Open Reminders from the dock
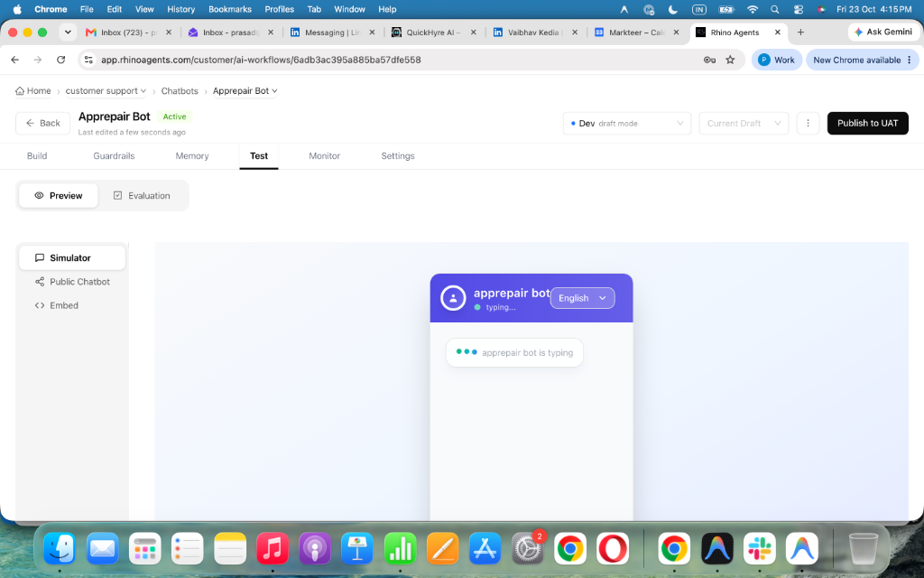This screenshot has width=924, height=578. coord(188,548)
